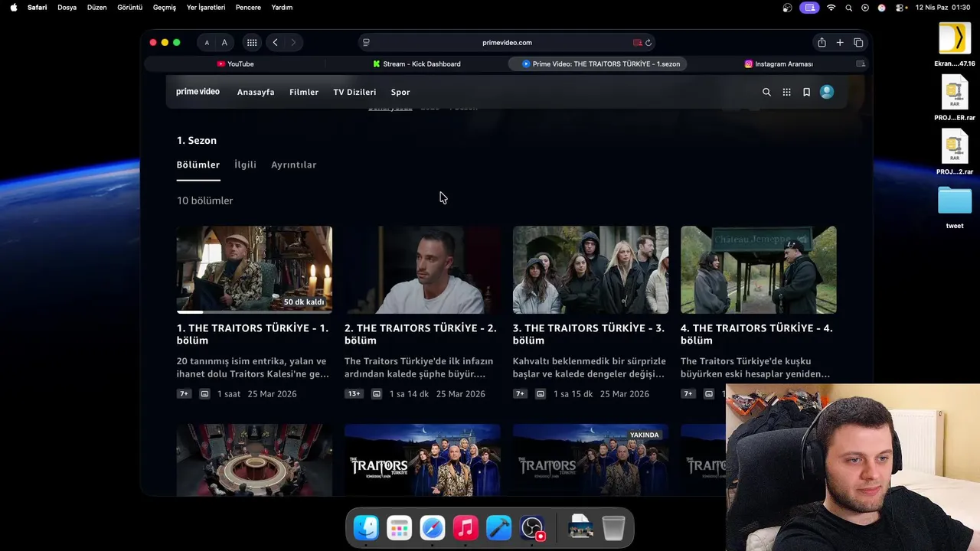Screen dimensions: 980x551
Task: Select the Ekran...47.16 file on desktop
Action: 955,45
